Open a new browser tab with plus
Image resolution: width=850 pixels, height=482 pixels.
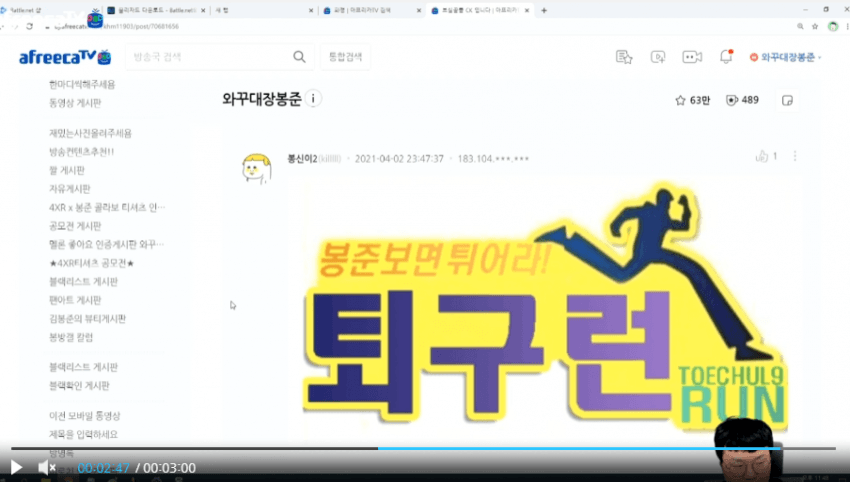click(544, 10)
